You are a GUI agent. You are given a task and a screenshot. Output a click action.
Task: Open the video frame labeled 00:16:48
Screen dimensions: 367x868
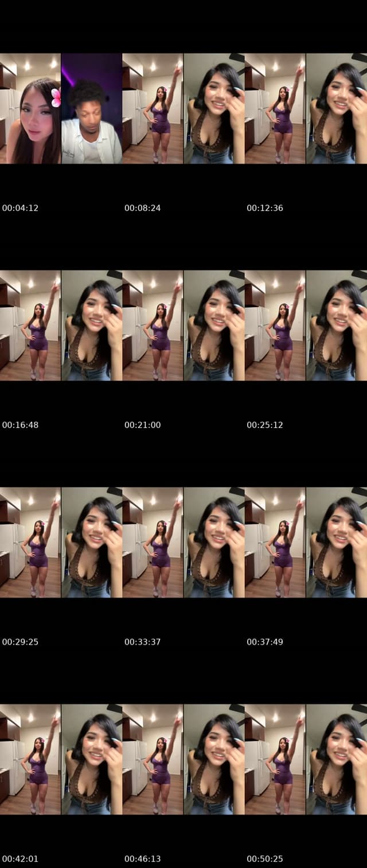click(61, 325)
